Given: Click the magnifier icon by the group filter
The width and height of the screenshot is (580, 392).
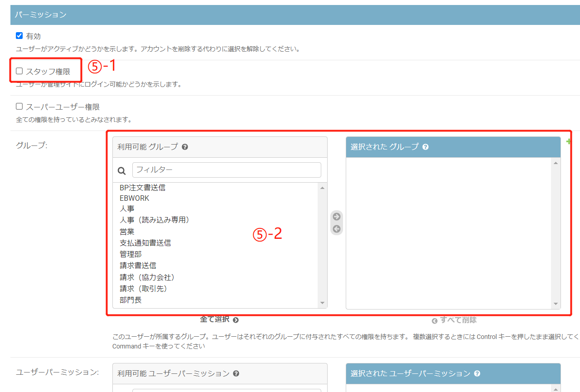Looking at the screenshot, I should point(121,171).
